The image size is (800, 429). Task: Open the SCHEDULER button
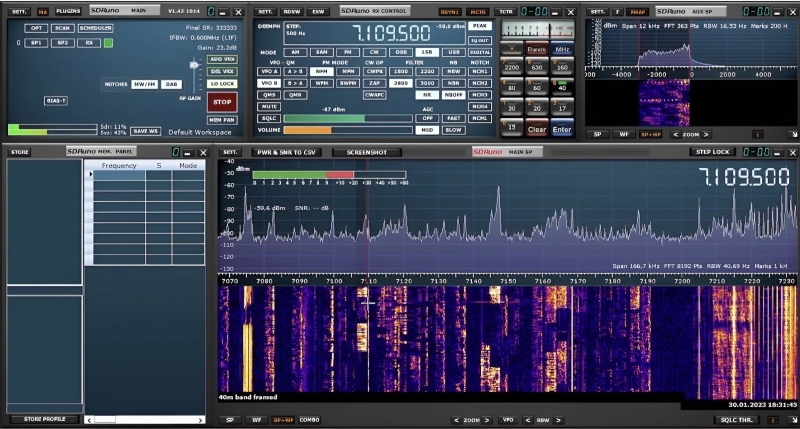(95, 28)
